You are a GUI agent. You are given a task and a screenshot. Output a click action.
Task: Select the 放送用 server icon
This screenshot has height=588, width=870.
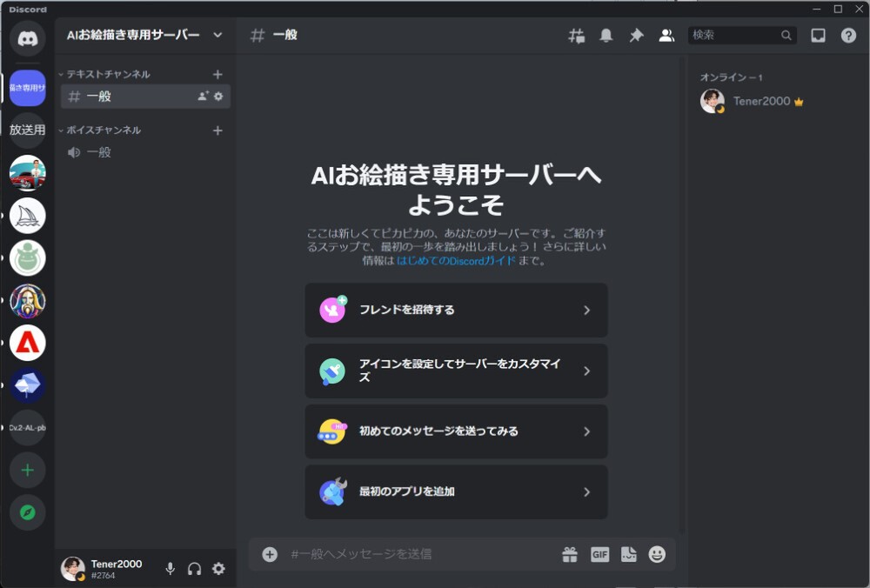(27, 130)
